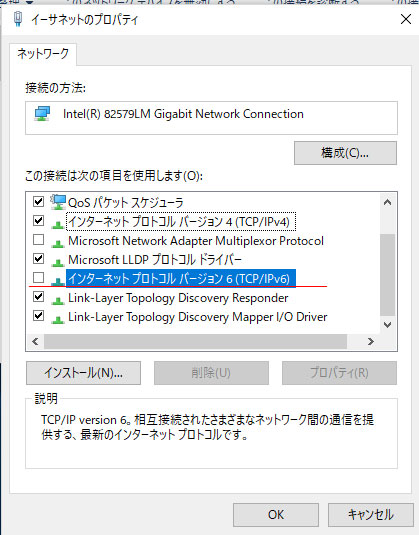This screenshot has width=419, height=535.
Task: Click the インストール(N)... button
Action: tap(83, 373)
